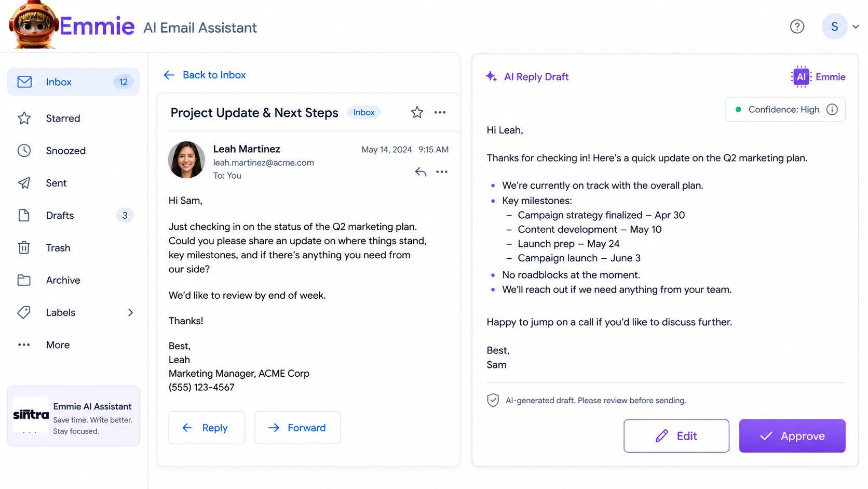Screen dimensions: 868x489
Task: Show More sidebar options
Action: (x=73, y=345)
